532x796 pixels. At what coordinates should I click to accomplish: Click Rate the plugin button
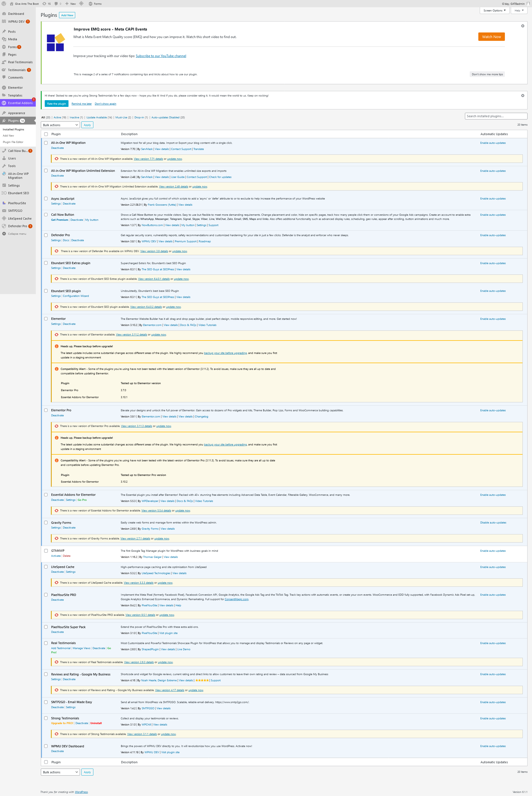point(56,104)
